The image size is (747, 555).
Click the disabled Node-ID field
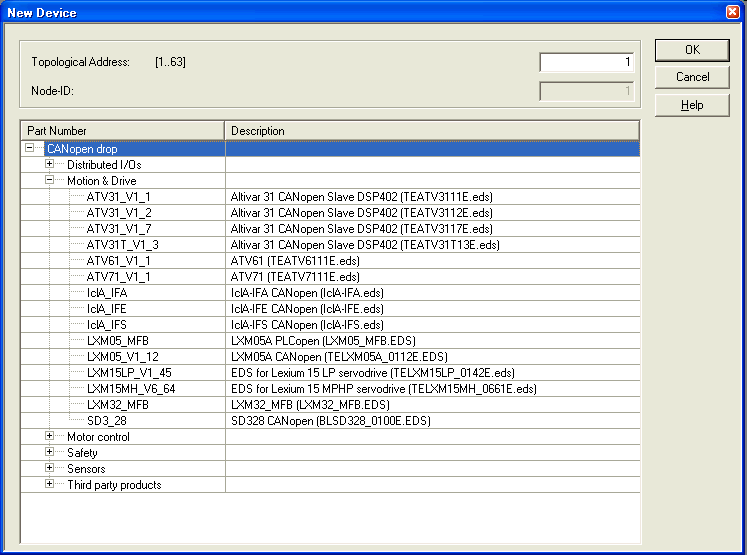(586, 91)
